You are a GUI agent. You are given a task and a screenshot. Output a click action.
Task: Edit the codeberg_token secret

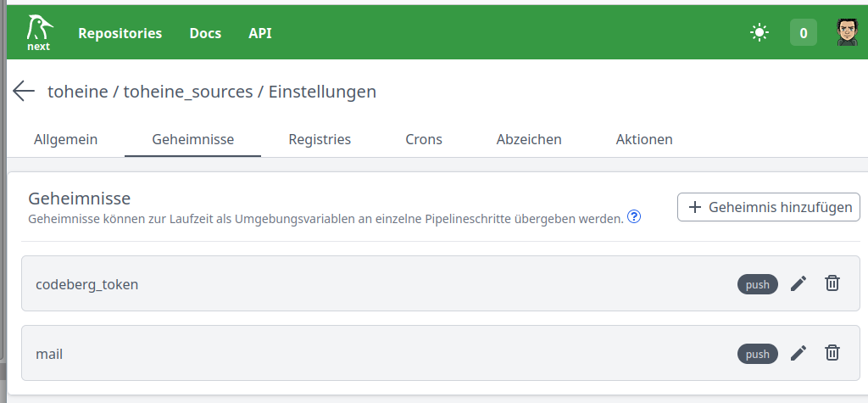pyautogui.click(x=798, y=284)
